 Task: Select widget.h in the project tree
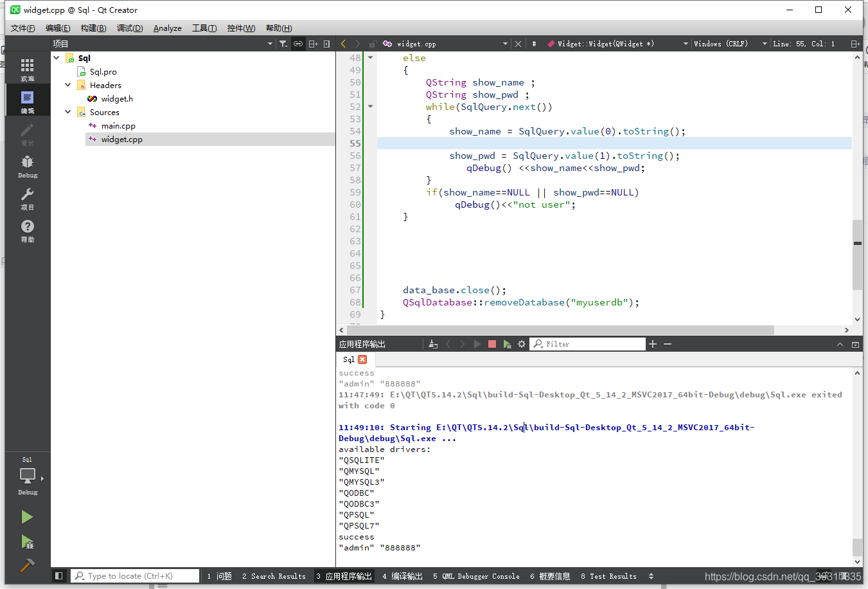[x=117, y=98]
